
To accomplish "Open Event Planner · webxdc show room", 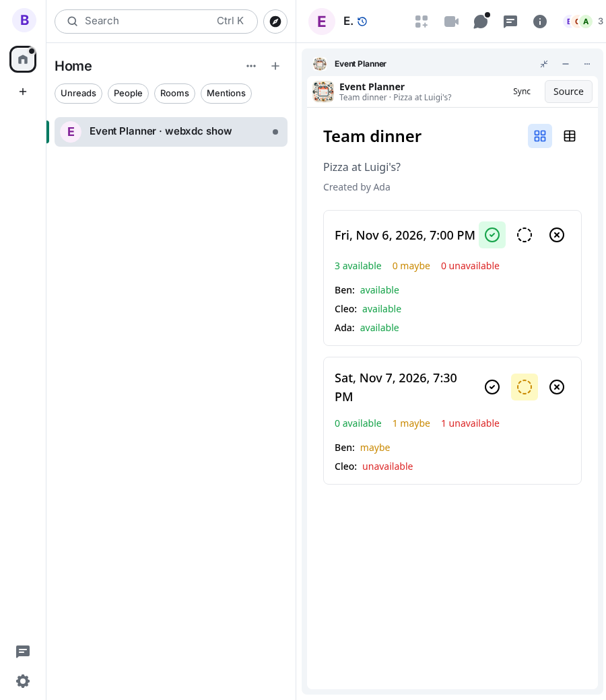I will coord(171,132).
